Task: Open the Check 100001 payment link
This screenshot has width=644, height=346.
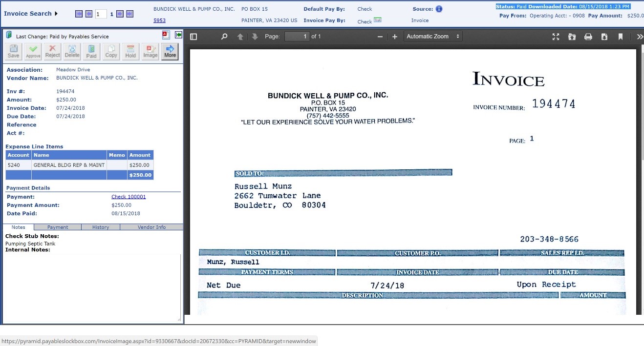Action: (129, 197)
